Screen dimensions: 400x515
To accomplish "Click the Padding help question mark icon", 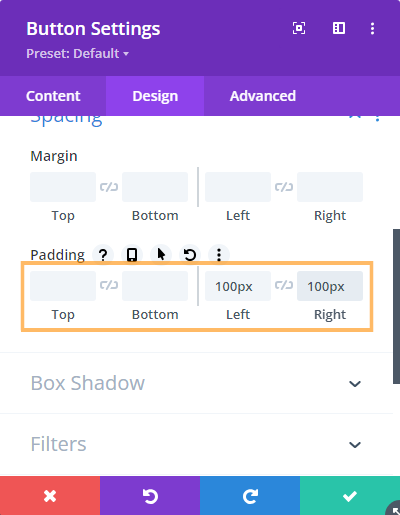I will [x=103, y=255].
